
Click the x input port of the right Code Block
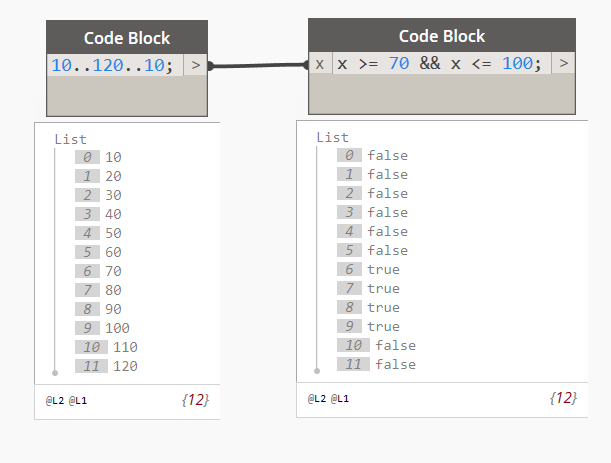(x=319, y=64)
